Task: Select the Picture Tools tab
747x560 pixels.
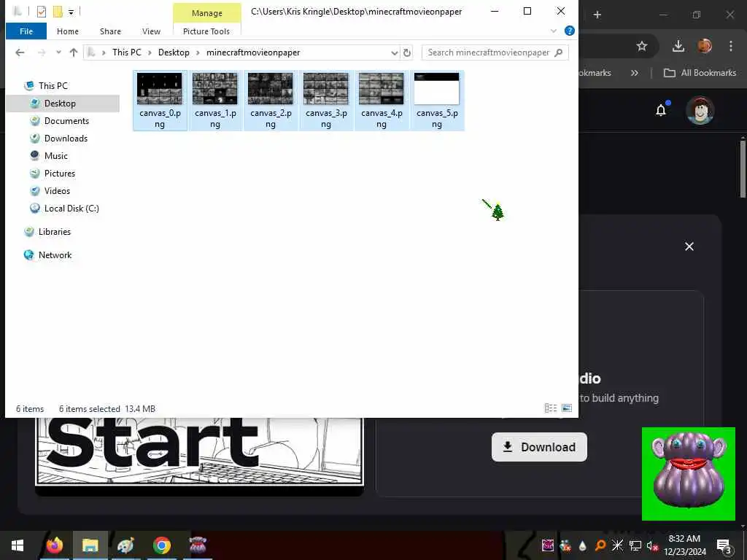Action: (x=206, y=31)
